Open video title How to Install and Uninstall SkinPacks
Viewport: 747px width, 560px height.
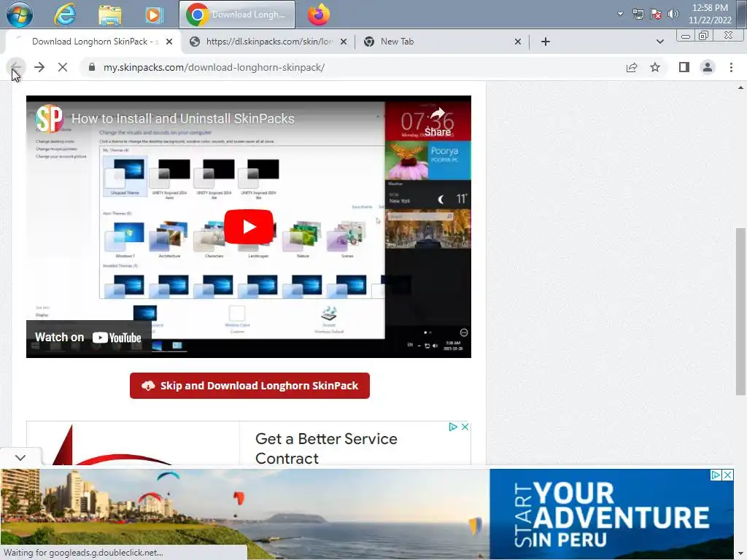click(183, 119)
